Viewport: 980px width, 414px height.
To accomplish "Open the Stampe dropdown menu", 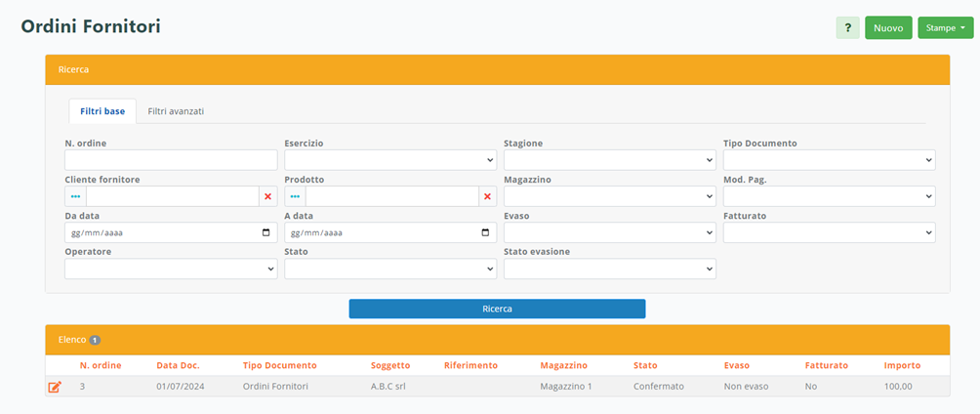I will click(945, 28).
